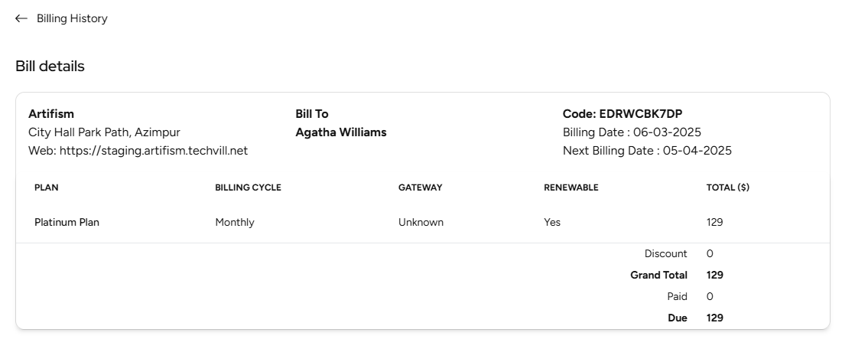
Task: Click the Grand Total label
Action: [x=658, y=275]
